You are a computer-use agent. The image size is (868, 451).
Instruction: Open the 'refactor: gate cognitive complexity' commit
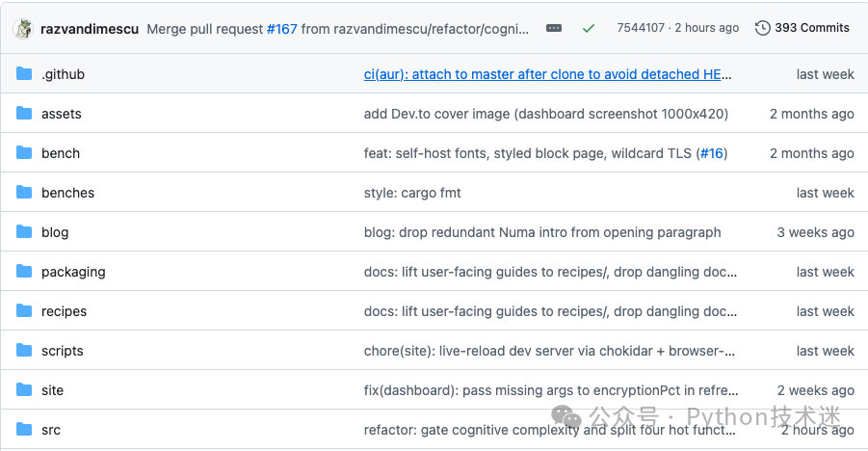tap(550, 430)
